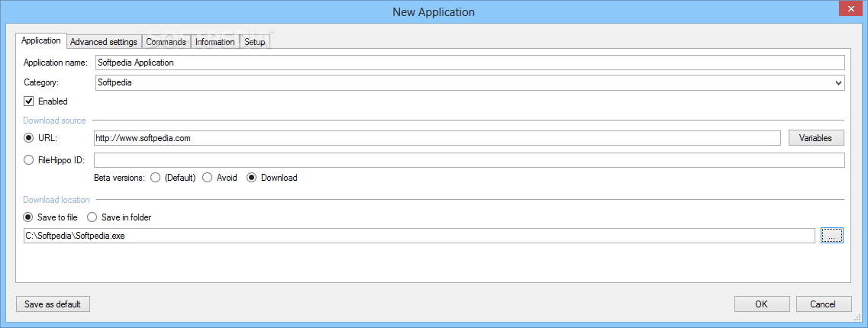Switch to the Information tab
This screenshot has width=868, height=328.
pos(215,42)
